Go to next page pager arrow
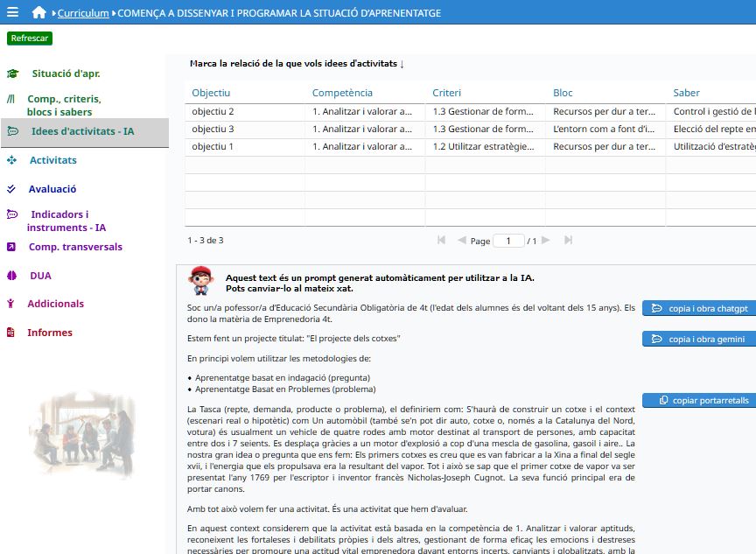Screen dimensions: 756x554 click(546, 240)
